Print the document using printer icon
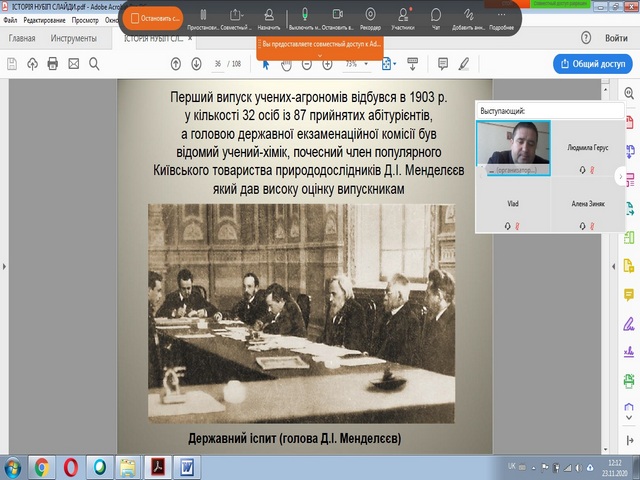The image size is (640, 480). pos(53,64)
